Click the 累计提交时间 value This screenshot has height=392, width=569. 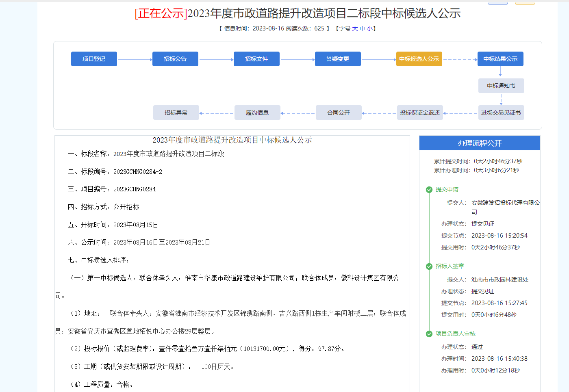(x=498, y=161)
